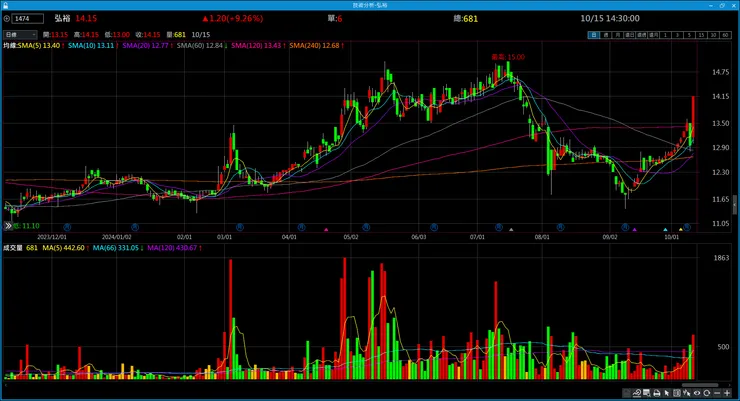Click the blue circle event marker right of 05/02 label
This screenshot has width=740, height=401.
pyautogui.click(x=366, y=227)
